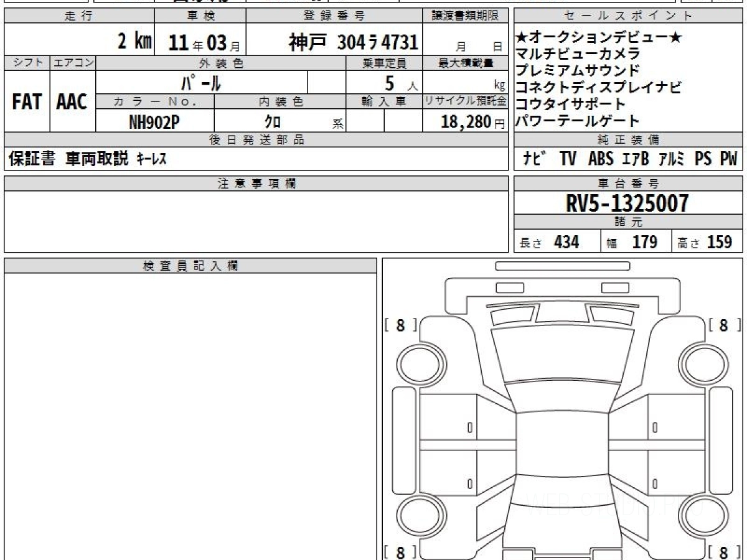Select the ナビ equipment entry

click(x=535, y=159)
